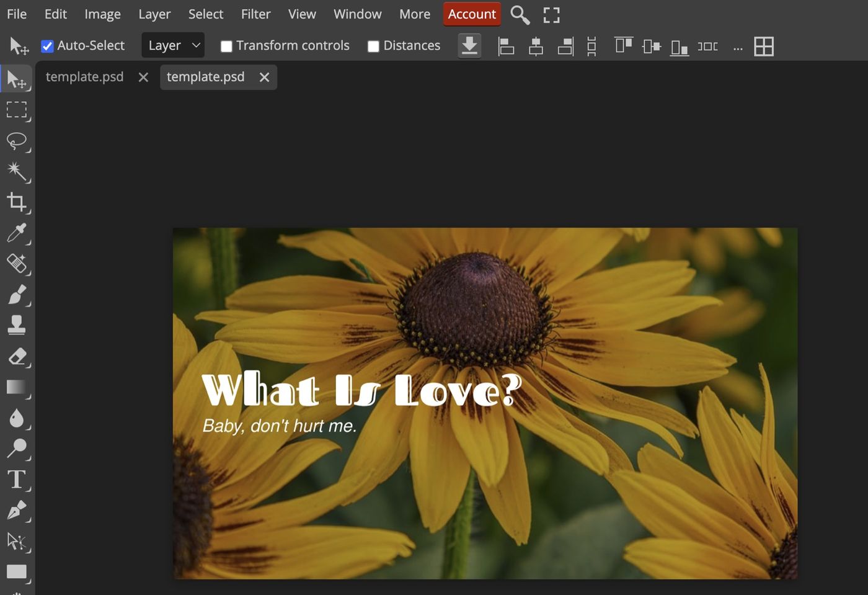Open the View menu
This screenshot has height=595, width=868.
pos(302,14)
